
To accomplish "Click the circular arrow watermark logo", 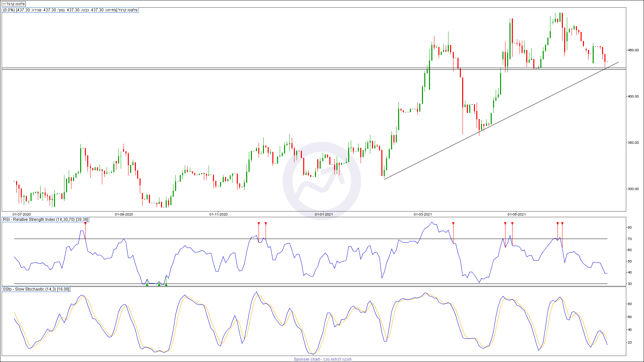I will (322, 181).
